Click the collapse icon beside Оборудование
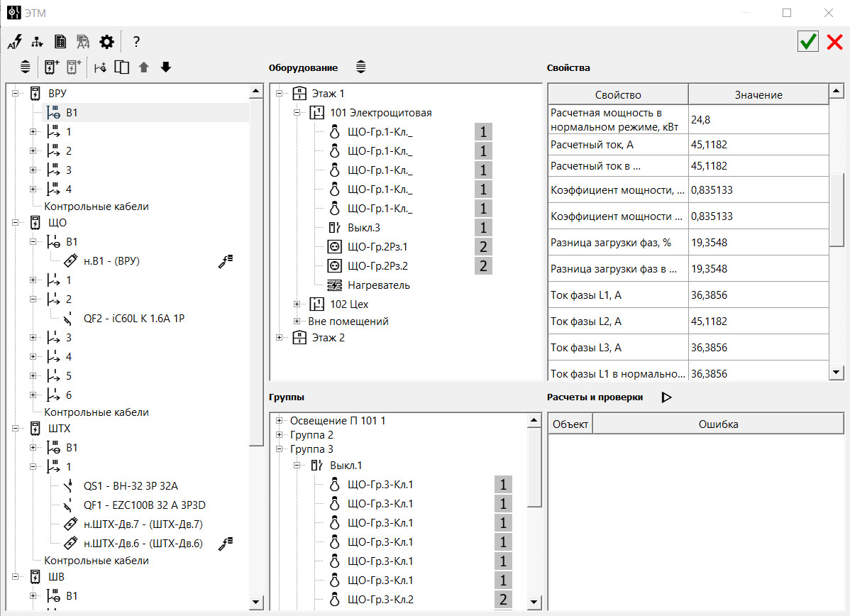Viewport: 850px width, 616px height. coord(361,67)
